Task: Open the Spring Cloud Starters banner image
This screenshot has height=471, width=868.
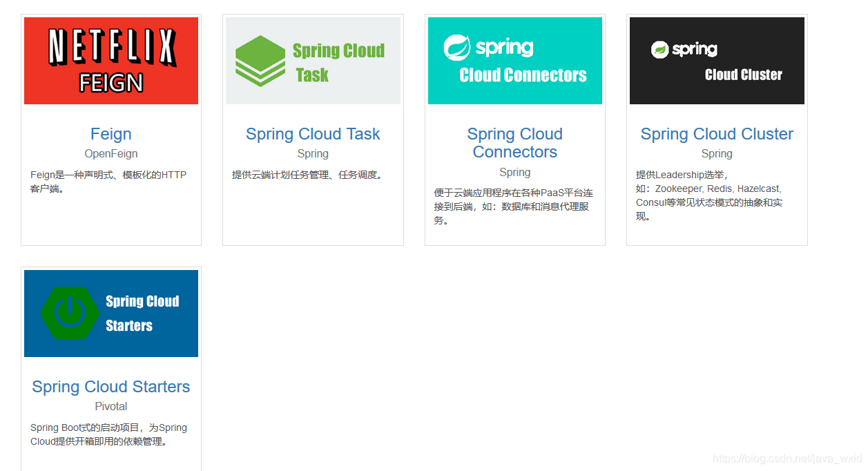Action: [111, 314]
